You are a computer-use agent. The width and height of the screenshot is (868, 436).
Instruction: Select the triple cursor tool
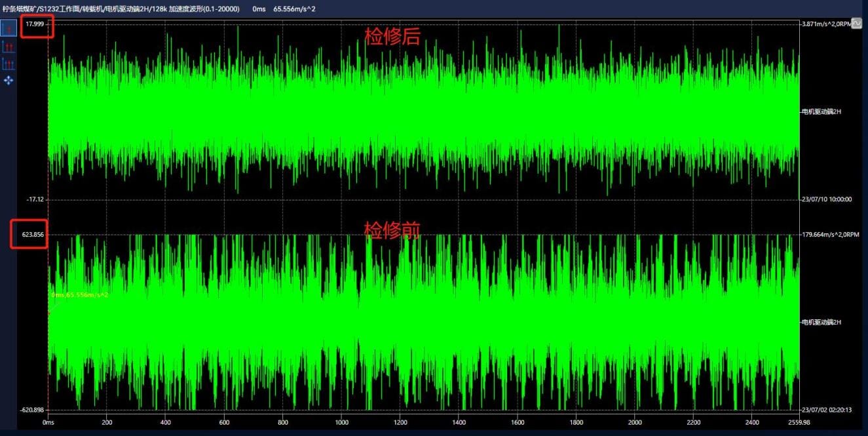click(x=9, y=64)
